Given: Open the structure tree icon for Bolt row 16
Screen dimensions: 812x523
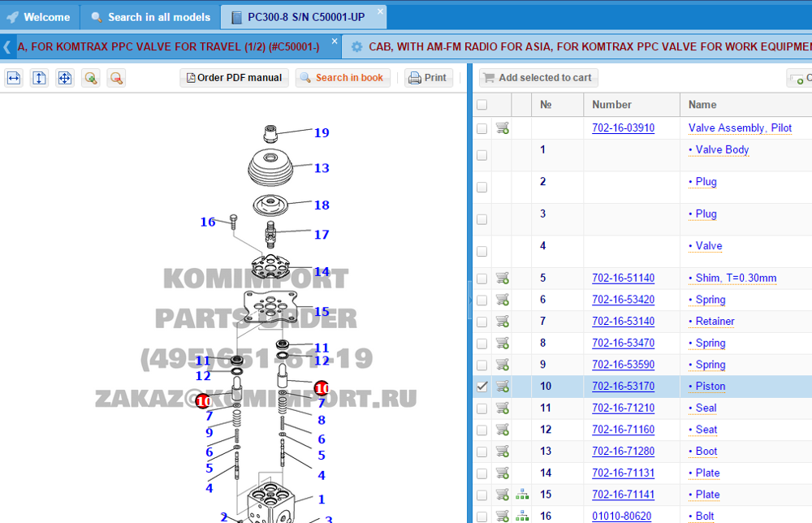Looking at the screenshot, I should point(522,516).
